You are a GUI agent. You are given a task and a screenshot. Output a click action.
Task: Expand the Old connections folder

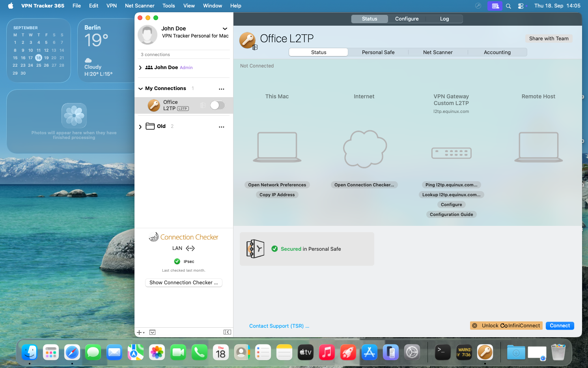[140, 126]
